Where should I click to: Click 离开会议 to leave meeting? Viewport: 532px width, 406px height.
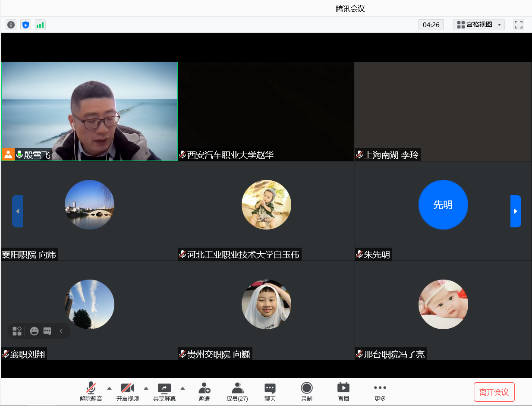494,392
